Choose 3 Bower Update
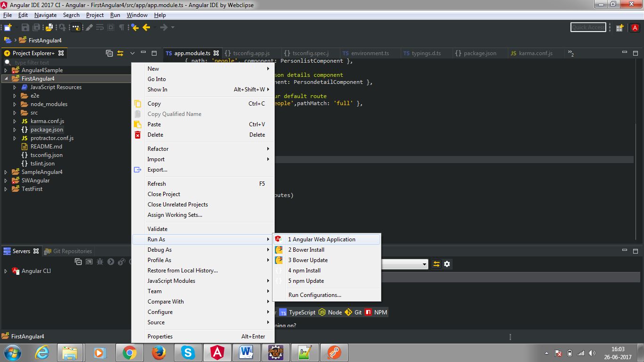 pos(326,260)
